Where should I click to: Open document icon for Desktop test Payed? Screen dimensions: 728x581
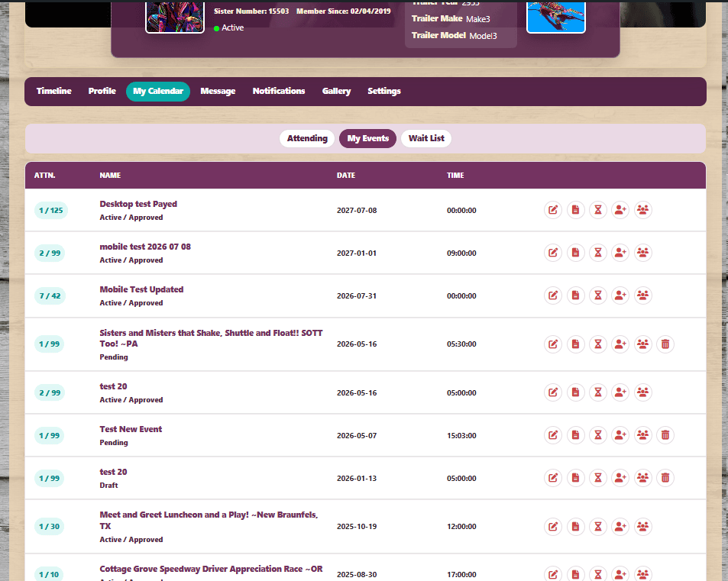click(576, 210)
